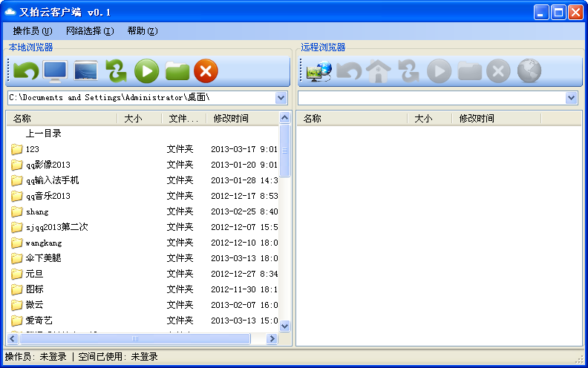The height and width of the screenshot is (368, 588).
Task: Click folder icon next to 图标
Action: 16,289
